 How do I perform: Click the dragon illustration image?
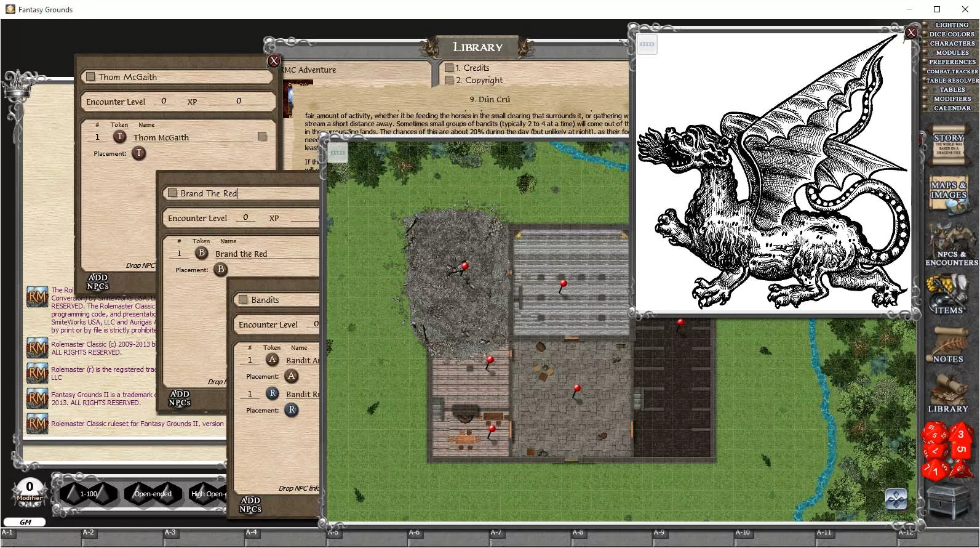773,172
